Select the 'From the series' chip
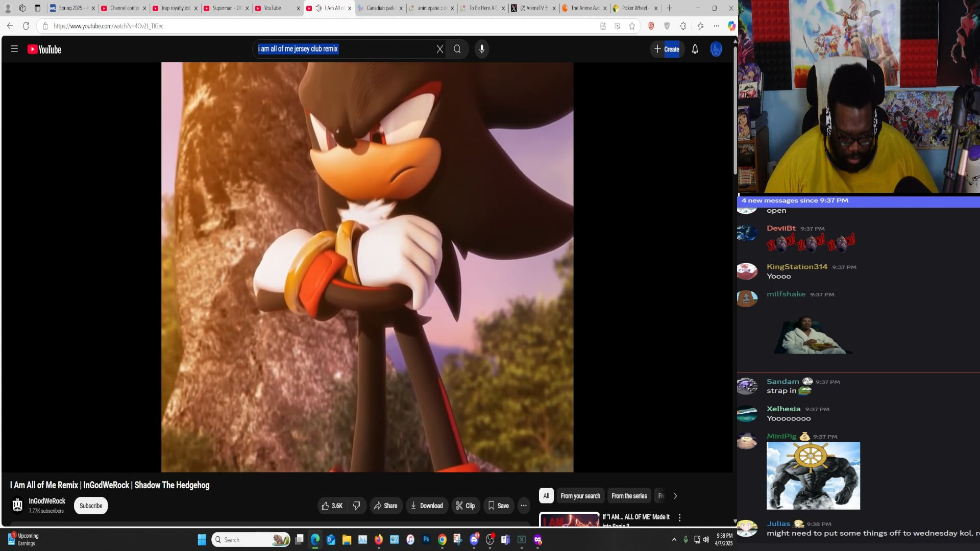Image resolution: width=980 pixels, height=551 pixels. pyautogui.click(x=629, y=496)
